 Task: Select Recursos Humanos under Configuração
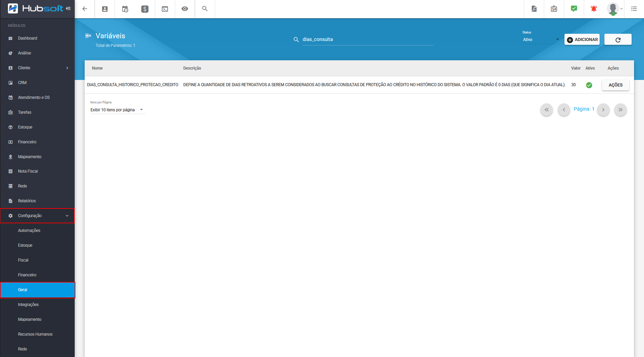(37, 334)
